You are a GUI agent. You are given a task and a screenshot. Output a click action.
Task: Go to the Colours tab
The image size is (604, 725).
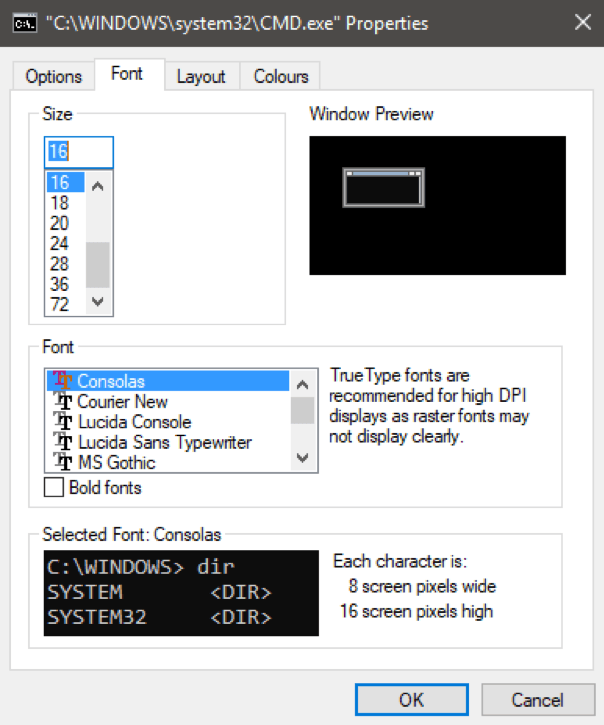[x=281, y=76]
